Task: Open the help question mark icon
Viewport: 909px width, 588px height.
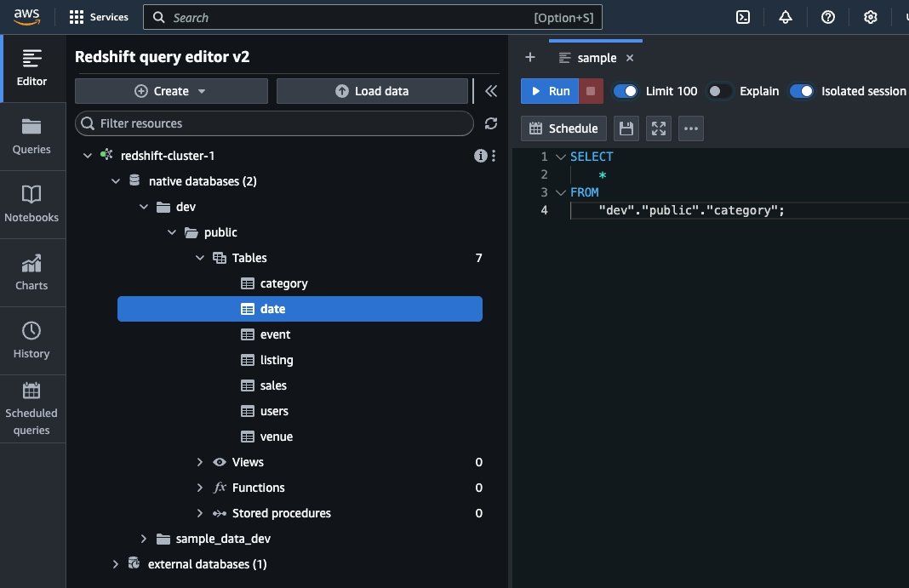Action: (828, 17)
